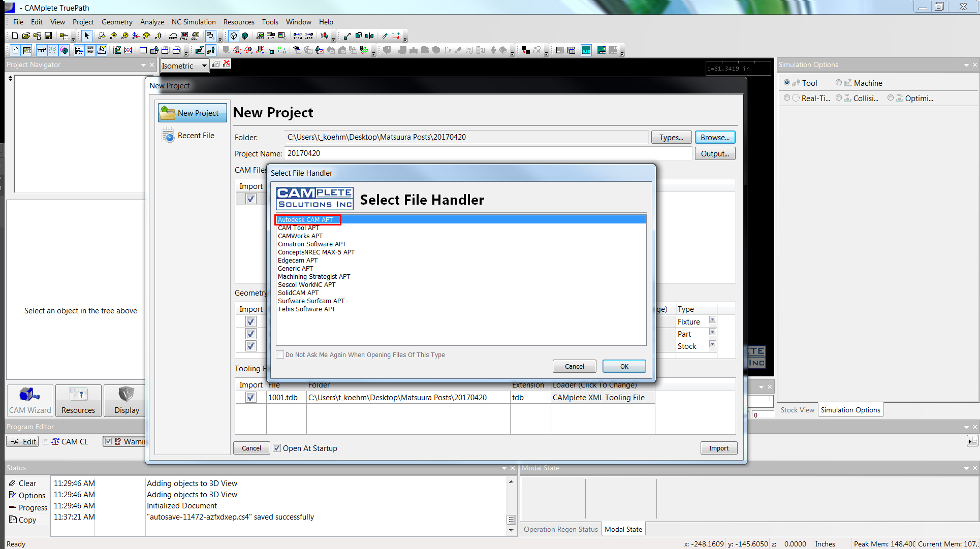This screenshot has width=980, height=549.
Task: Click the Import button in New Project
Action: pyautogui.click(x=718, y=448)
